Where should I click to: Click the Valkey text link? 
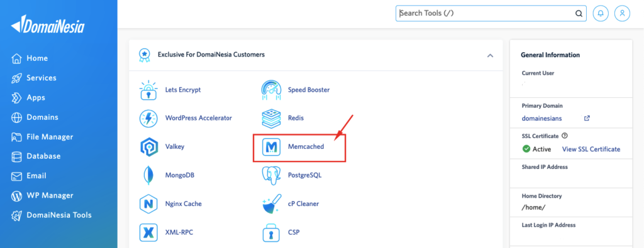pos(175,146)
